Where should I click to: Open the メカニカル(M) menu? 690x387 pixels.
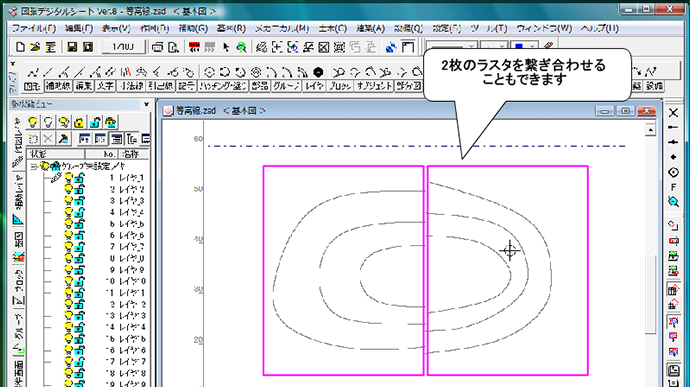pyautogui.click(x=282, y=29)
